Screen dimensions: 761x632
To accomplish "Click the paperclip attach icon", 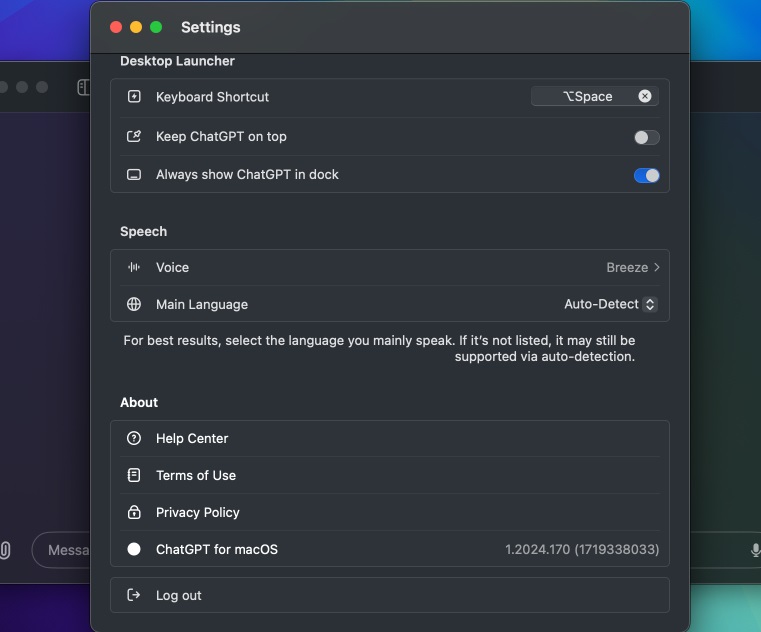I will [x=5, y=551].
